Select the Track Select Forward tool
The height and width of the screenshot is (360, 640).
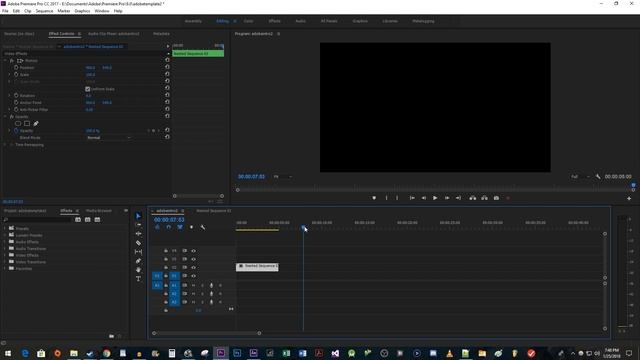point(138,225)
